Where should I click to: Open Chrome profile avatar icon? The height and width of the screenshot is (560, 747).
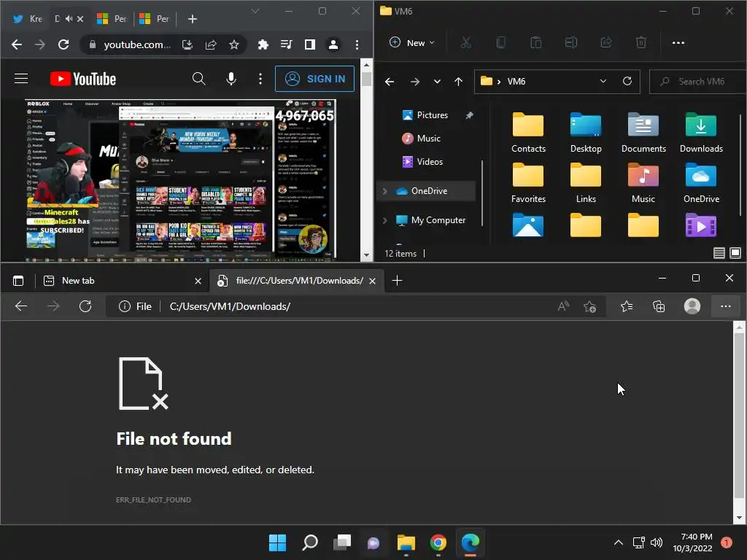click(x=333, y=44)
